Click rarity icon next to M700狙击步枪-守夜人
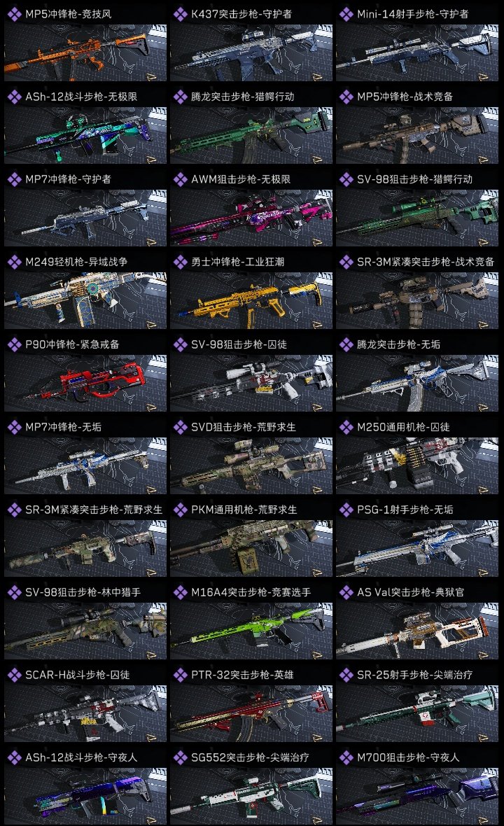Image resolution: width=504 pixels, height=826 pixels. (x=346, y=757)
